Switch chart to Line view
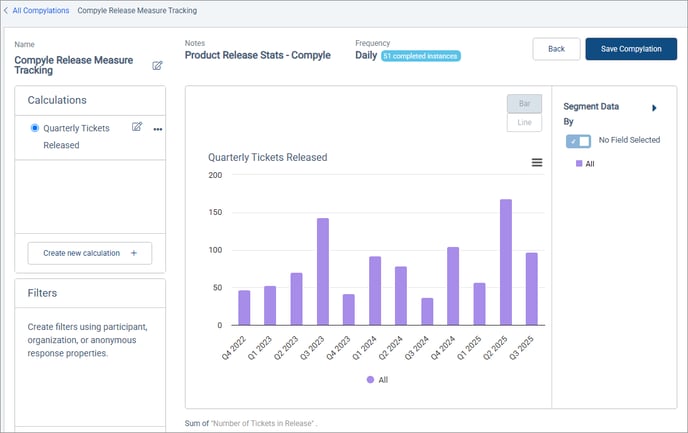This screenshot has width=688, height=433. [x=524, y=122]
